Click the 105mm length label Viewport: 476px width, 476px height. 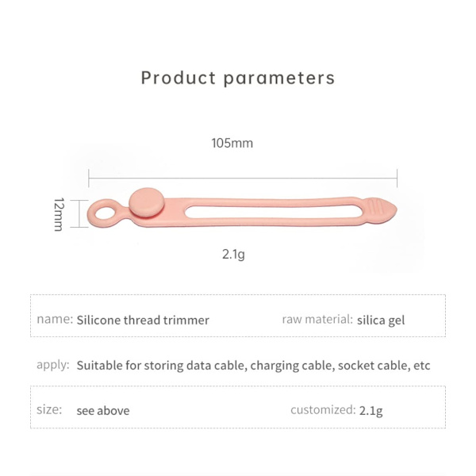pos(232,144)
